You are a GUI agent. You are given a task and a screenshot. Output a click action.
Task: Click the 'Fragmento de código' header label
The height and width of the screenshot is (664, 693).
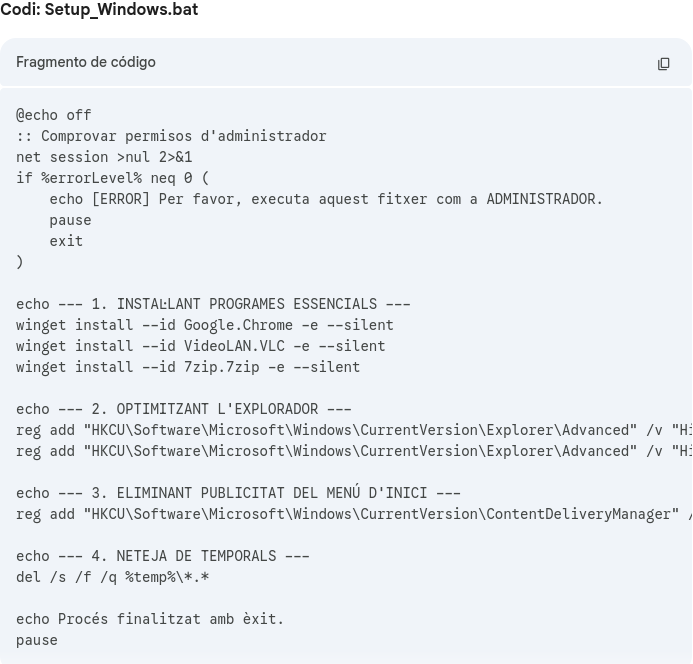click(x=86, y=62)
